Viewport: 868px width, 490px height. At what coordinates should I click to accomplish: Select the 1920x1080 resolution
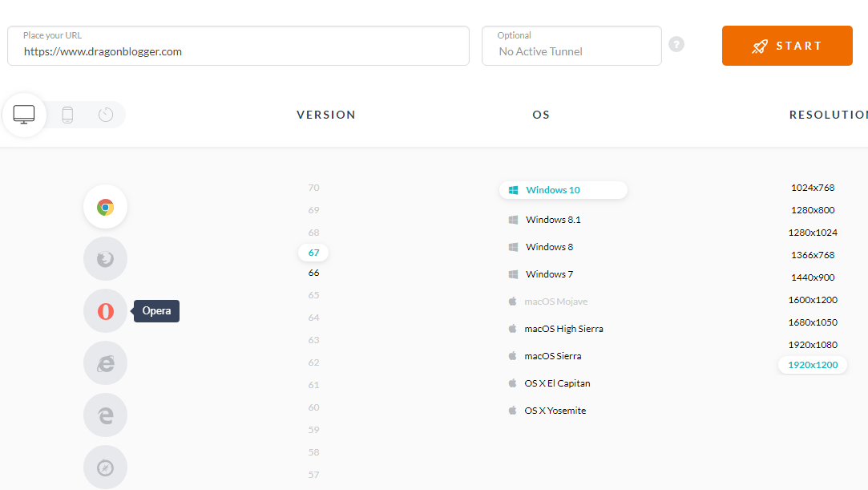tap(813, 345)
